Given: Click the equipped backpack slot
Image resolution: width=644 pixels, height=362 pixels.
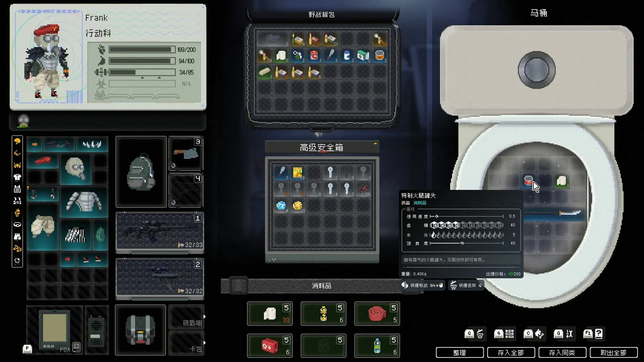Looking at the screenshot, I should pyautogui.click(x=141, y=172).
